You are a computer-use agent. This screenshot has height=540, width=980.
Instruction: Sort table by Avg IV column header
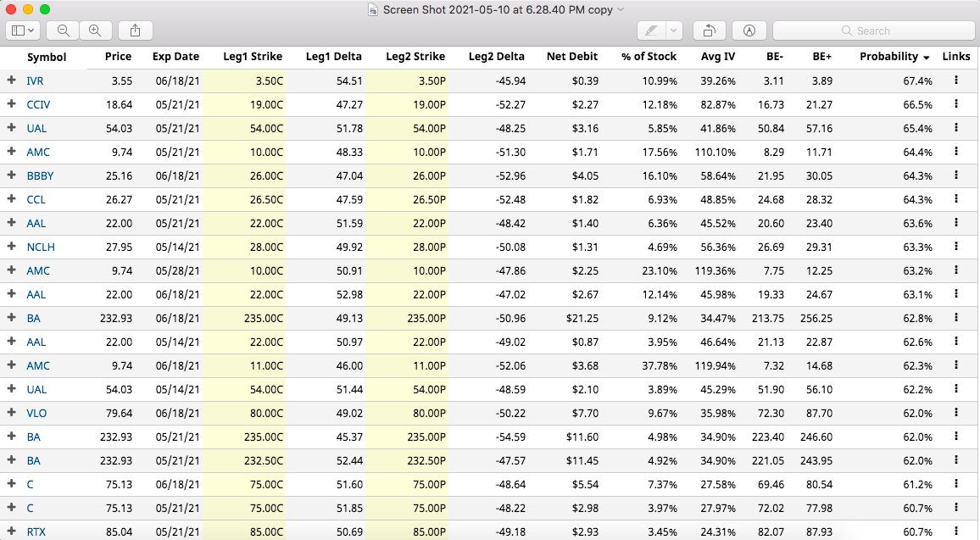[x=718, y=56]
